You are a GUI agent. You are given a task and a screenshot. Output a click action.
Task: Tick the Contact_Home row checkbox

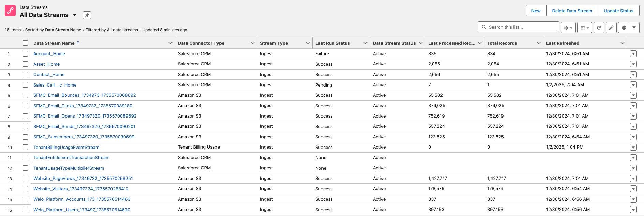[x=25, y=75]
